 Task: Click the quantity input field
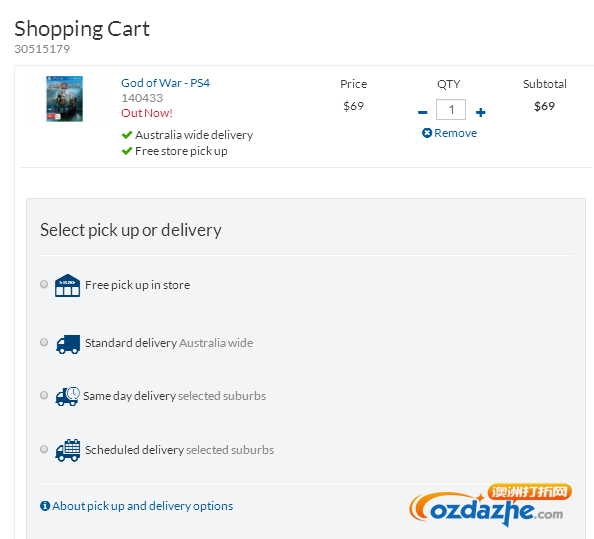pos(451,110)
